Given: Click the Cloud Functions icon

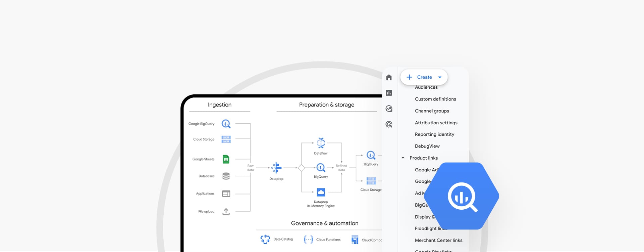Looking at the screenshot, I should (308, 239).
